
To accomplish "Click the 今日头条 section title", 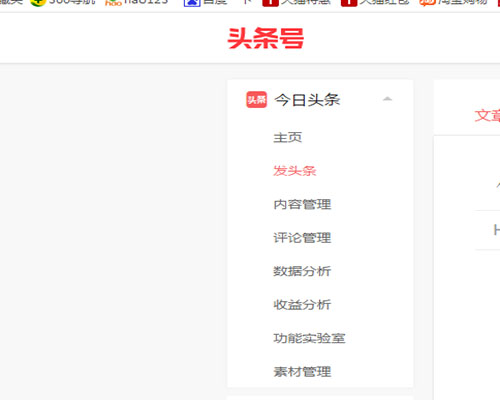I will (307, 100).
